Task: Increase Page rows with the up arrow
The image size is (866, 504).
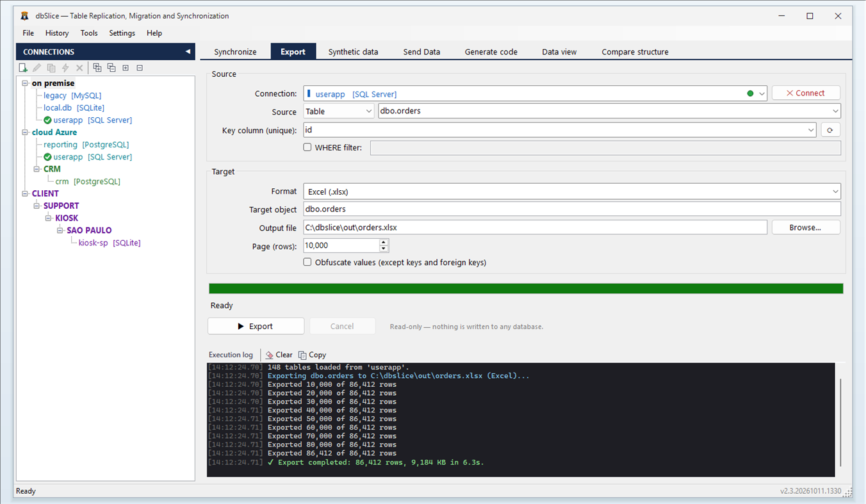Action: tap(384, 242)
